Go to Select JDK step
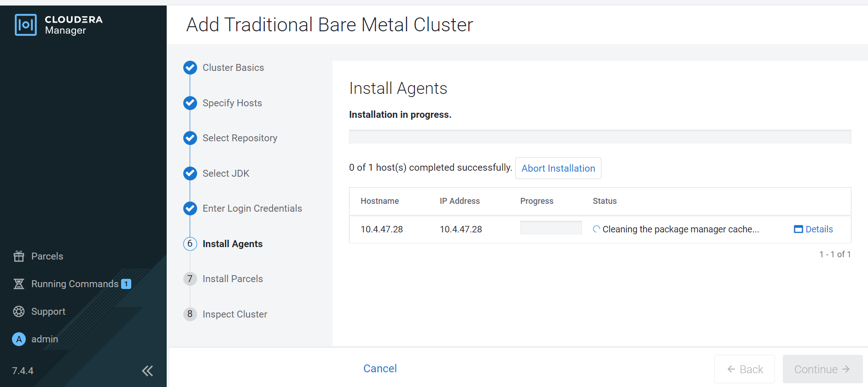868x387 pixels. [226, 173]
